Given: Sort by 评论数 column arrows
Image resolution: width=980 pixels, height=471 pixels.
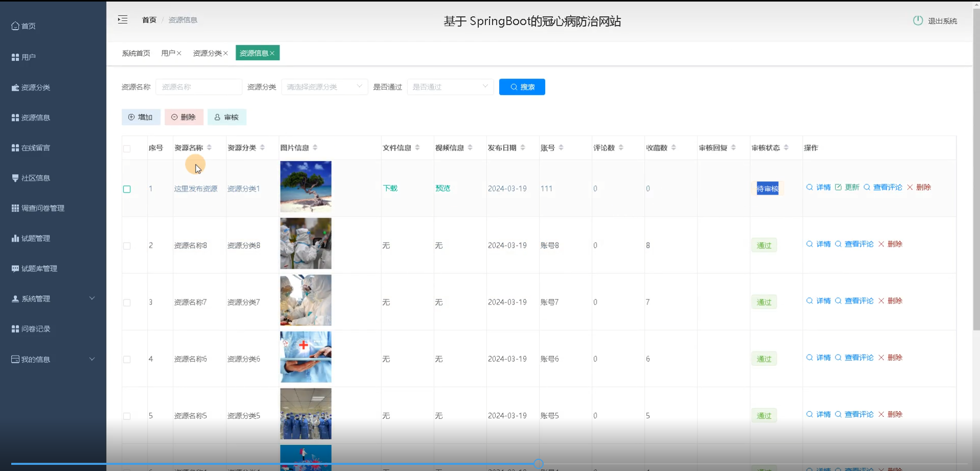Looking at the screenshot, I should pyautogui.click(x=621, y=148).
